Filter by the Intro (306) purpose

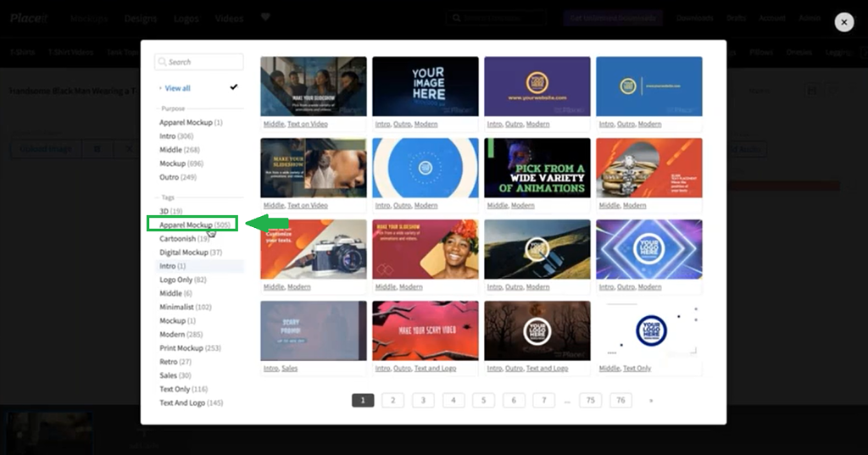pos(176,136)
